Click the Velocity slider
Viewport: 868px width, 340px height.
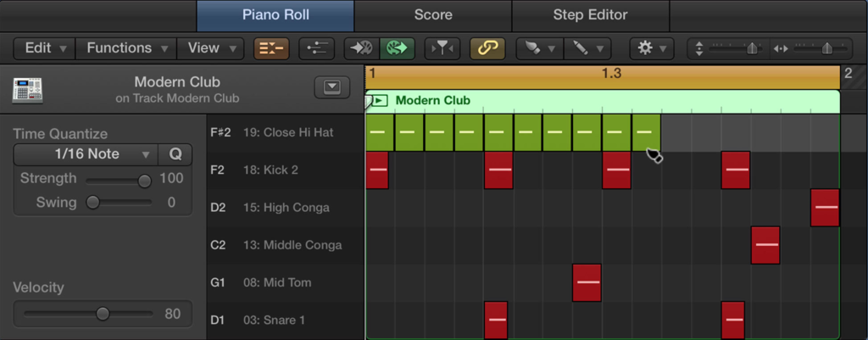[88, 314]
